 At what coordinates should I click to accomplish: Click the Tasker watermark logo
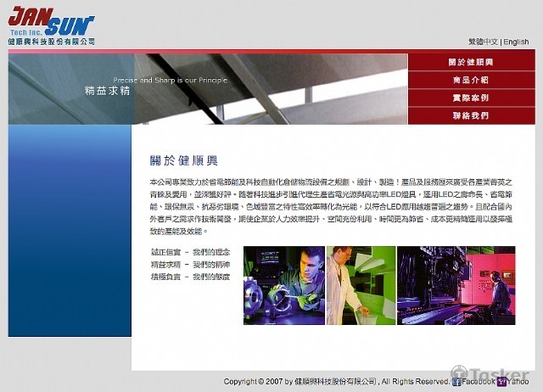tap(491, 374)
